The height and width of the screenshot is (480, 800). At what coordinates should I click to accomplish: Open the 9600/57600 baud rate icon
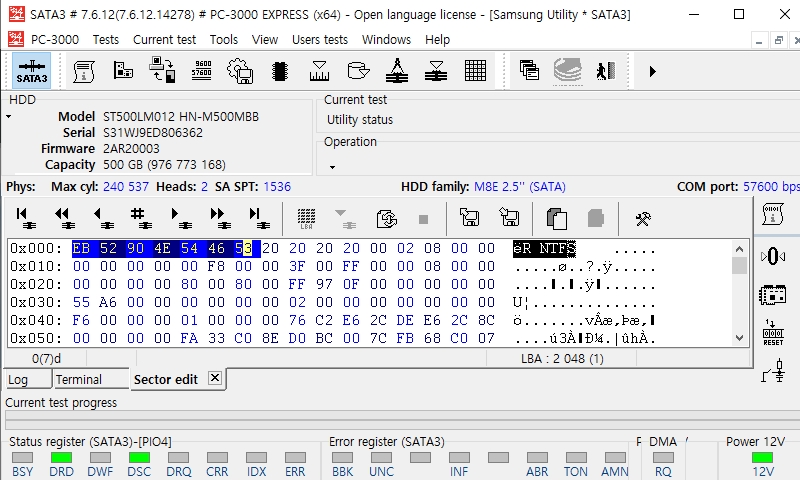point(202,69)
